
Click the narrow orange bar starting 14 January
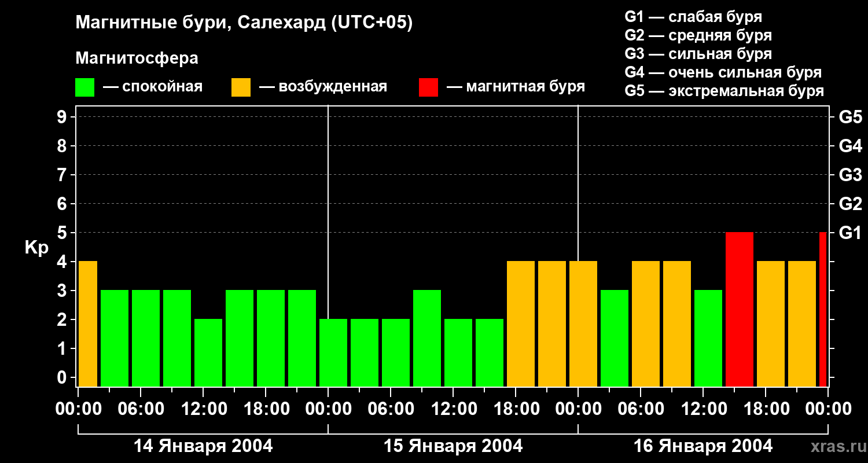88,324
